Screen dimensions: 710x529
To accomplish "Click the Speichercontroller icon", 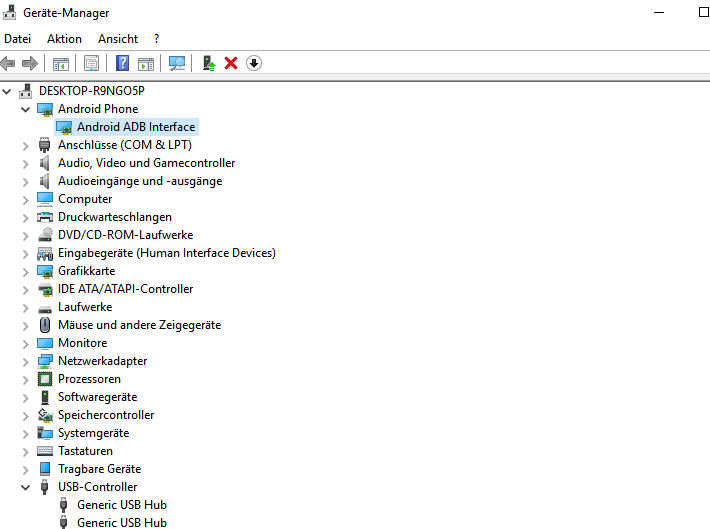I will tap(45, 415).
